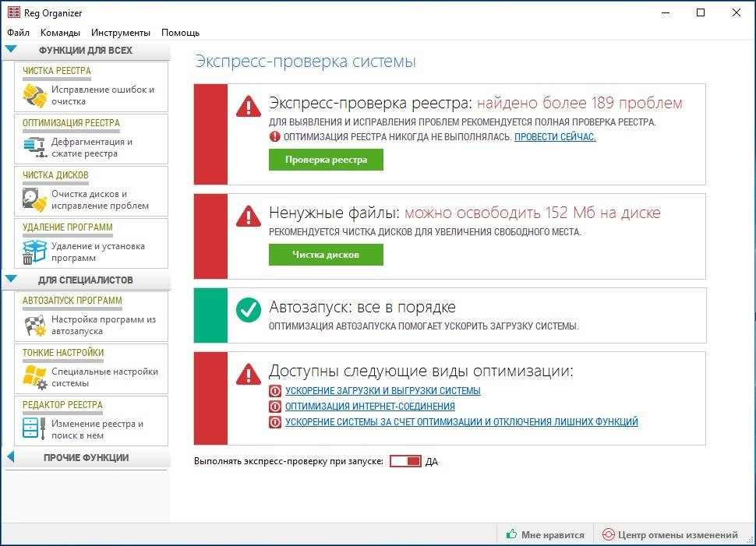Click the autostart checkered flag icon
Screen dimensions: 756x546
tap(35, 326)
